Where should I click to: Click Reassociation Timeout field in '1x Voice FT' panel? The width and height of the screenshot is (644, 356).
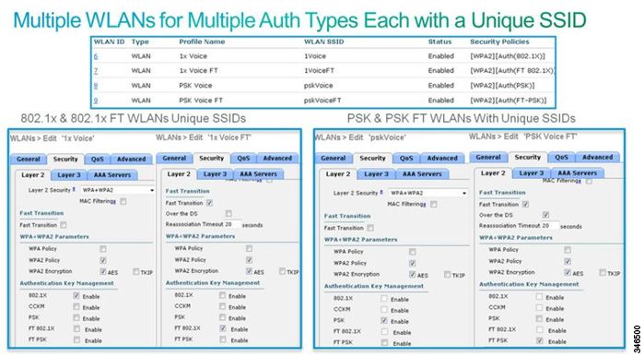232,224
